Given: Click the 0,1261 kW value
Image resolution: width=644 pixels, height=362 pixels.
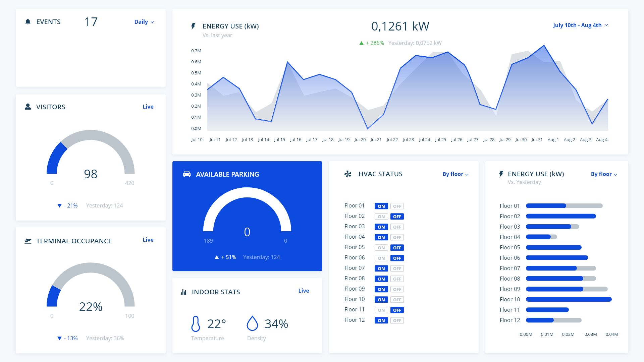Looking at the screenshot, I should [x=400, y=26].
